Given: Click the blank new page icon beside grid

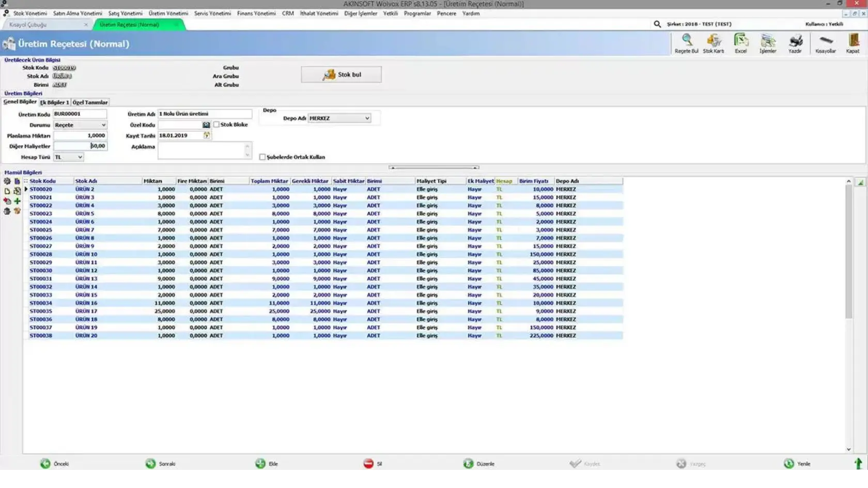Looking at the screenshot, I should (x=7, y=191).
